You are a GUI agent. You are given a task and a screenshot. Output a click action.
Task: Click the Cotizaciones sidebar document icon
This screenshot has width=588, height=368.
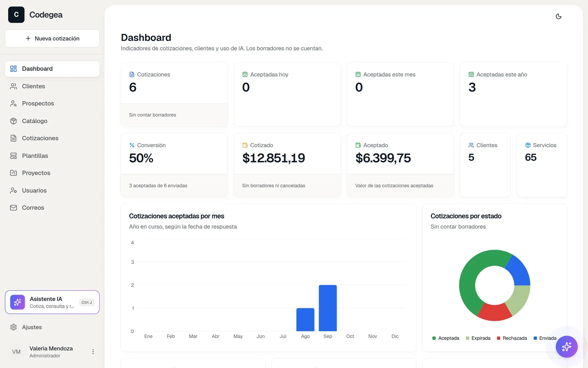pos(14,138)
